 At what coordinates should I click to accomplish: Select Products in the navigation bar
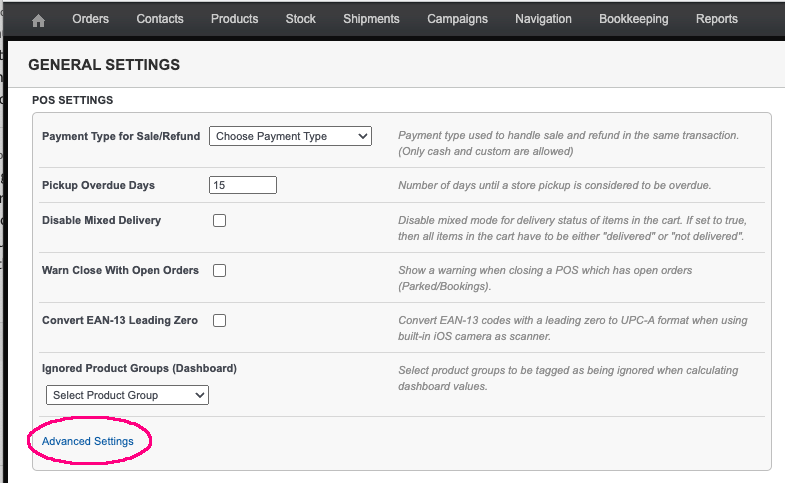234,19
